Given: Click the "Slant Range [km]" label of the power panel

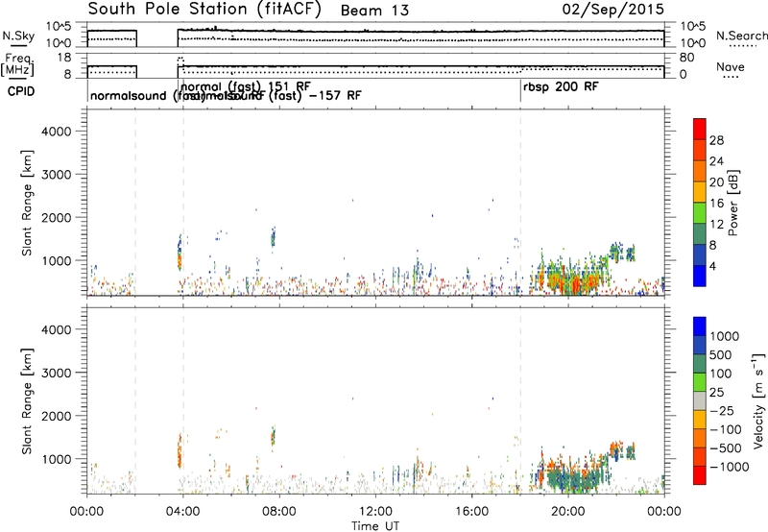Looking at the screenshot, I should [x=27, y=203].
